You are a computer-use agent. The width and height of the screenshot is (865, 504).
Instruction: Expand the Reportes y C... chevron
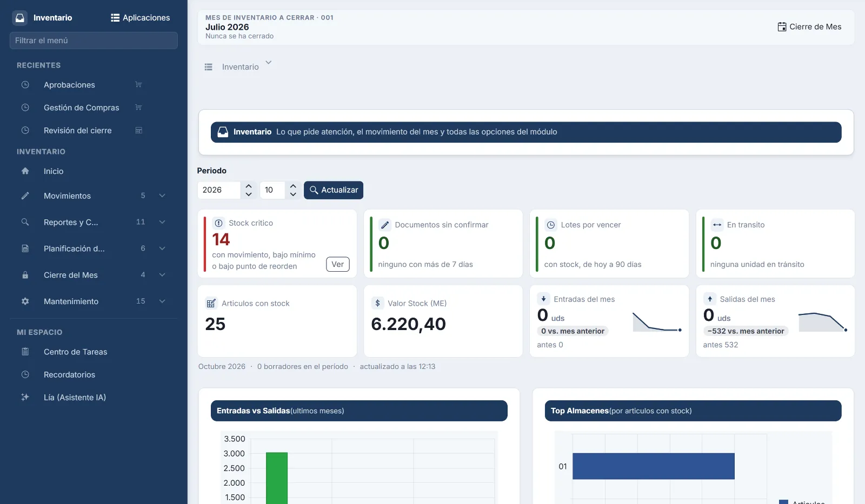[162, 222]
